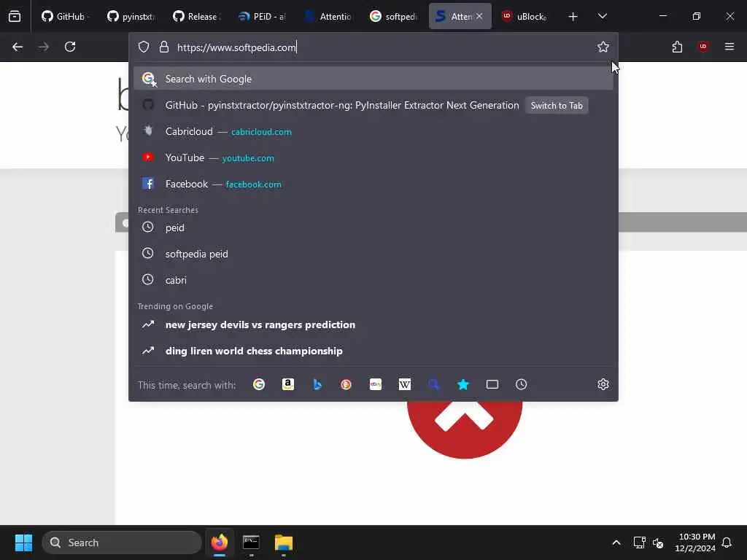Viewport: 747px width, 560px height.
Task: Open Firefox View tab list icon
Action: pyautogui.click(x=15, y=16)
